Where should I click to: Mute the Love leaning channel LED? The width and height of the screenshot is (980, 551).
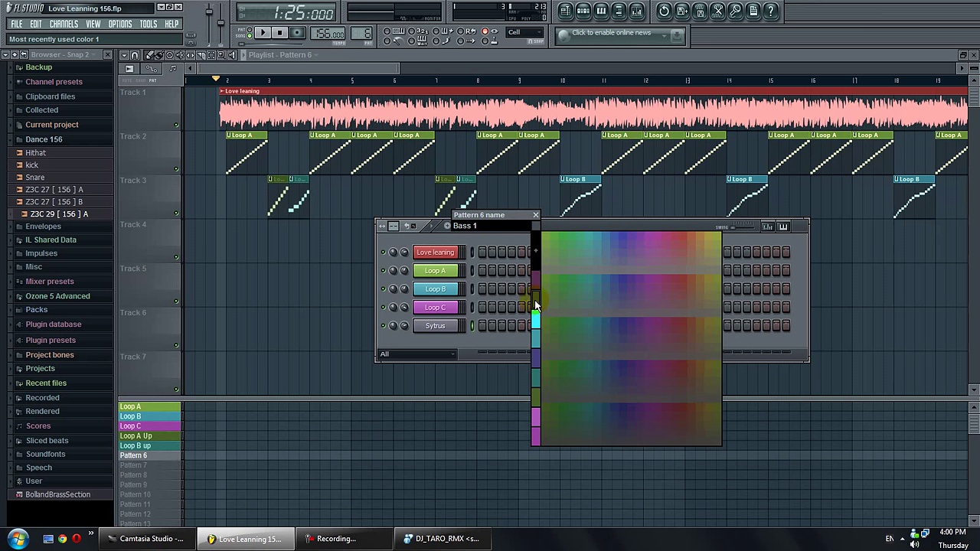[383, 253]
